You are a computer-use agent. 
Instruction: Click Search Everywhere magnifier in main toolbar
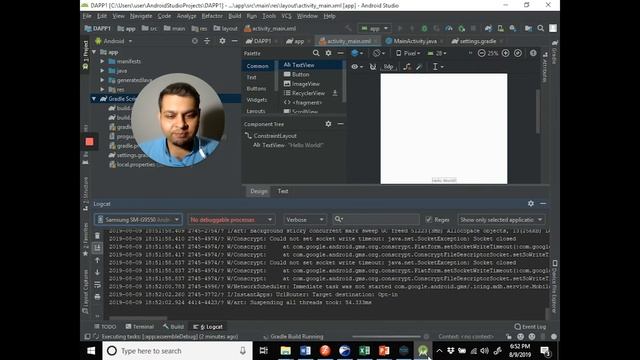(x=540, y=29)
